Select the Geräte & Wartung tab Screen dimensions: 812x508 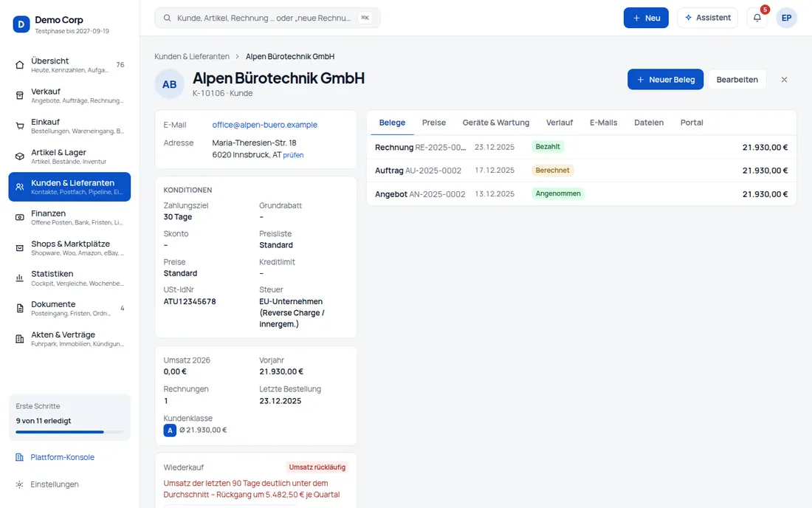coord(496,123)
